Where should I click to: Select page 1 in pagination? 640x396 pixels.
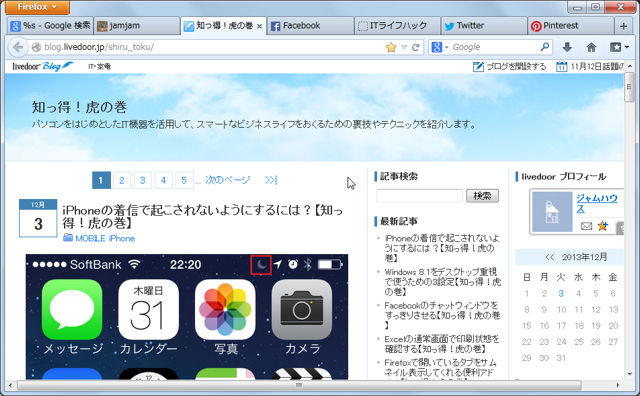click(101, 180)
